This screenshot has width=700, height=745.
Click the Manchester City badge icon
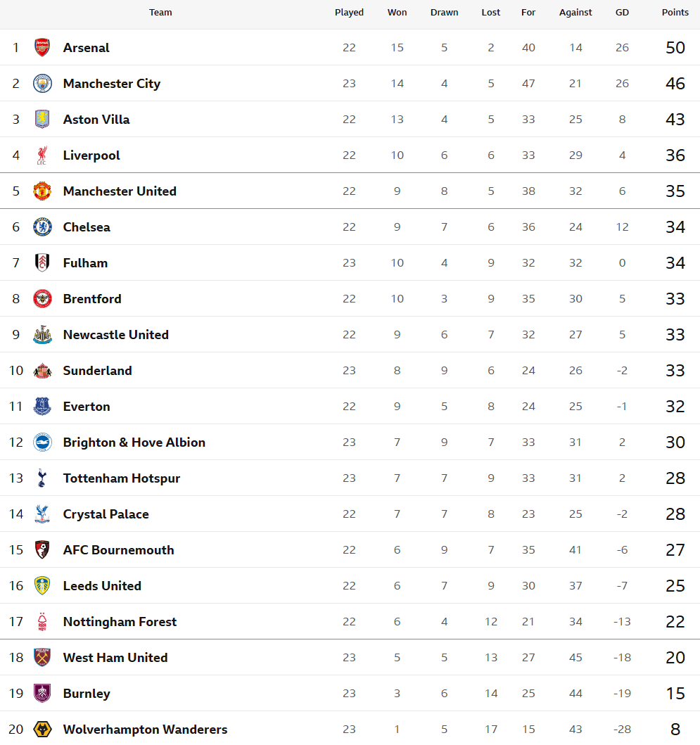(x=42, y=84)
